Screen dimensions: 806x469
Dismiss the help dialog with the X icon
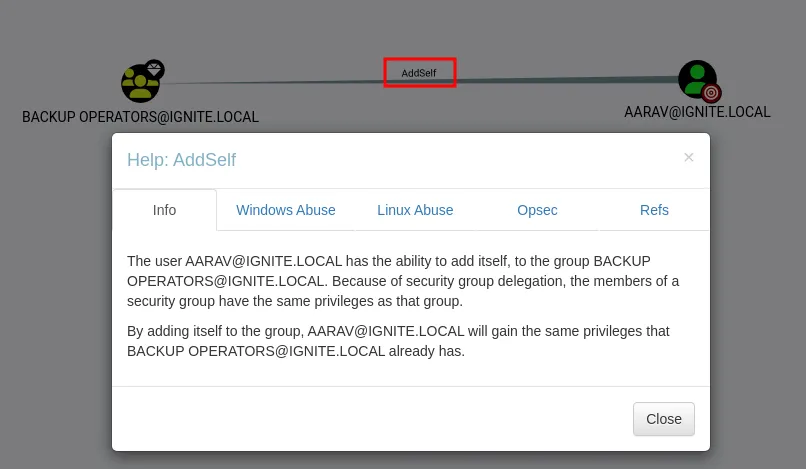click(688, 157)
